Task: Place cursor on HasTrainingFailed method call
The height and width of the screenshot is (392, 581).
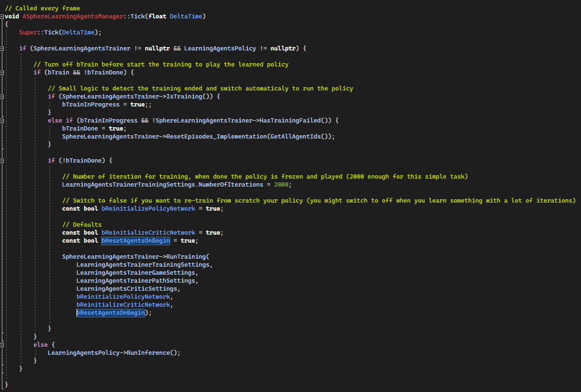Action: pyautogui.click(x=290, y=121)
